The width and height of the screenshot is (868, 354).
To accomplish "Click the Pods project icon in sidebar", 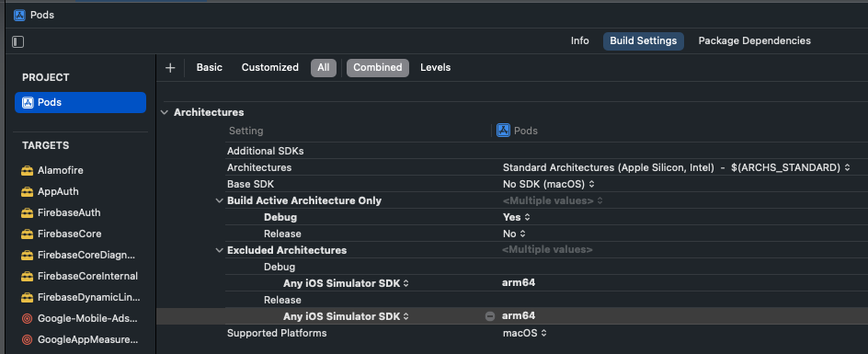I will 28,102.
